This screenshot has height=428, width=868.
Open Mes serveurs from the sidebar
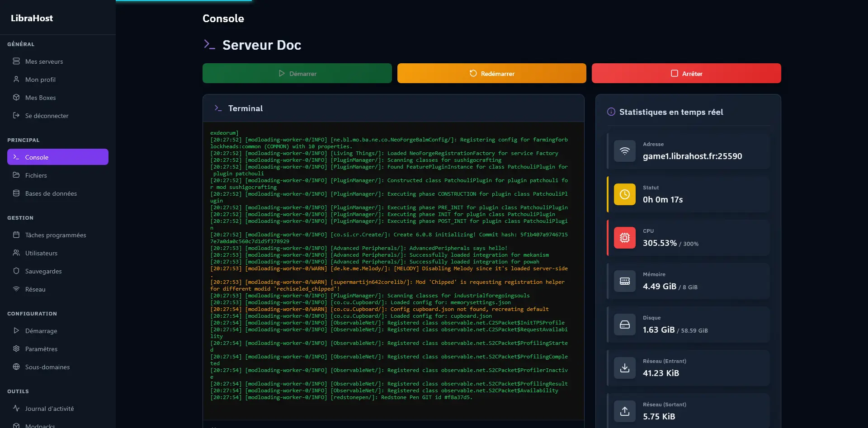point(44,61)
